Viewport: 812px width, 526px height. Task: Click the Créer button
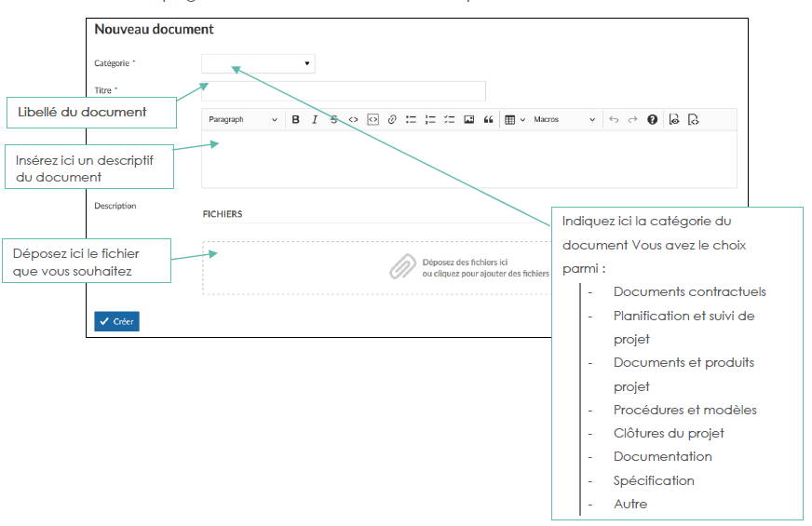116,321
